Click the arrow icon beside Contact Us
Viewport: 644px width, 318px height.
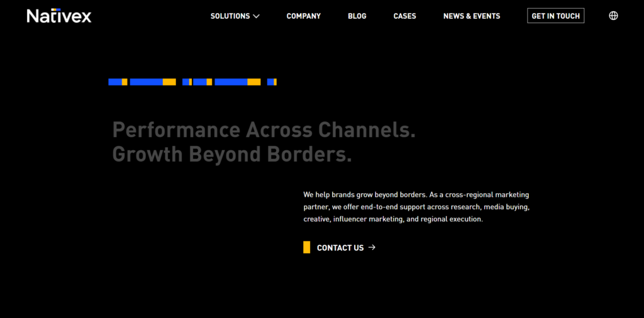(372, 248)
